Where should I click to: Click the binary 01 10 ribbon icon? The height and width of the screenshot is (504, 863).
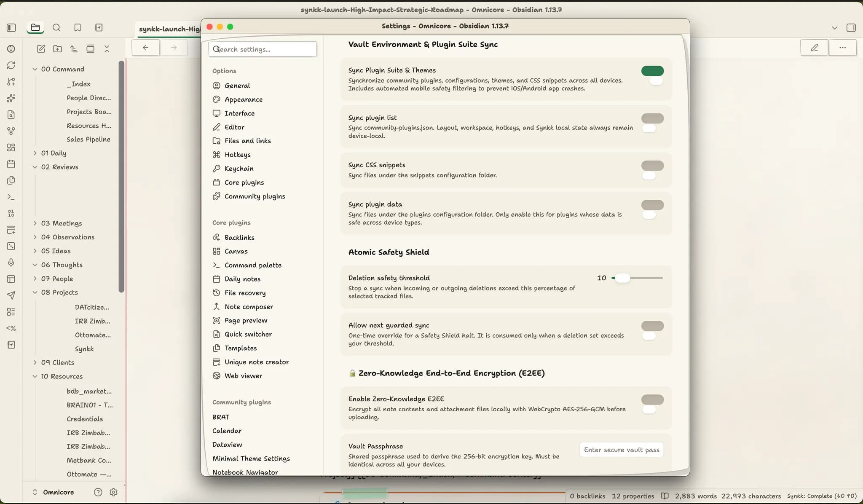point(11,213)
